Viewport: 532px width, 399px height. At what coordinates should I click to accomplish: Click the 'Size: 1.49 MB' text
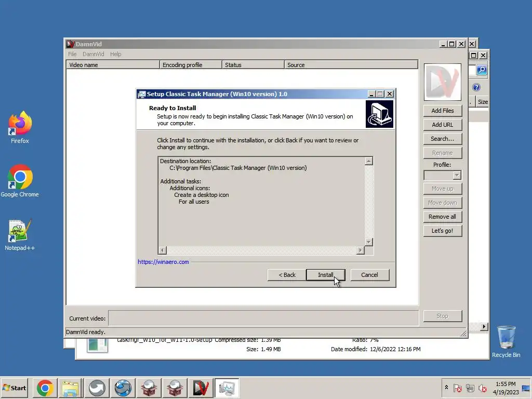click(263, 349)
